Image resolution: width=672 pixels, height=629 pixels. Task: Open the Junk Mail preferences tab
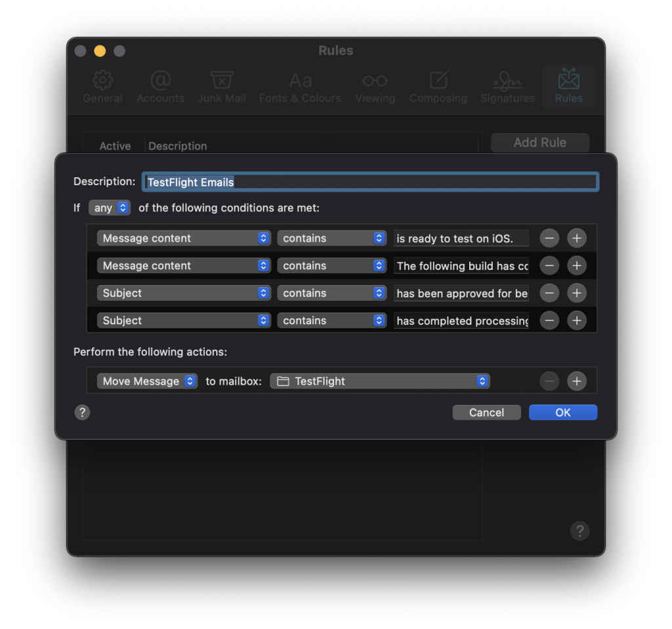click(222, 87)
